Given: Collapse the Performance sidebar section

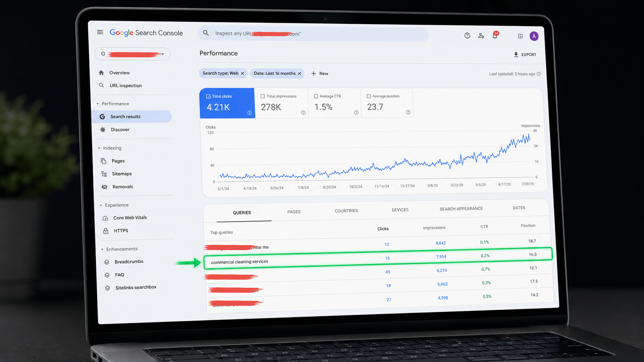Looking at the screenshot, I should (97, 104).
